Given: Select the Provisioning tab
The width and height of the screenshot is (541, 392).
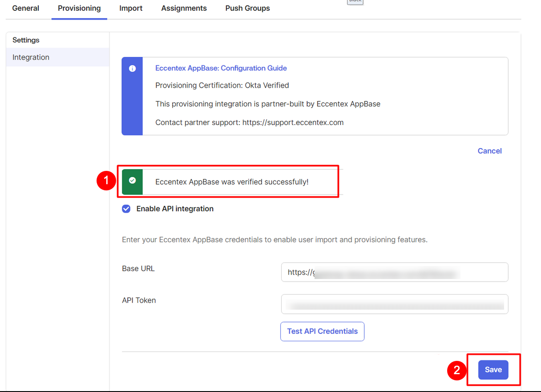Looking at the screenshot, I should point(79,8).
